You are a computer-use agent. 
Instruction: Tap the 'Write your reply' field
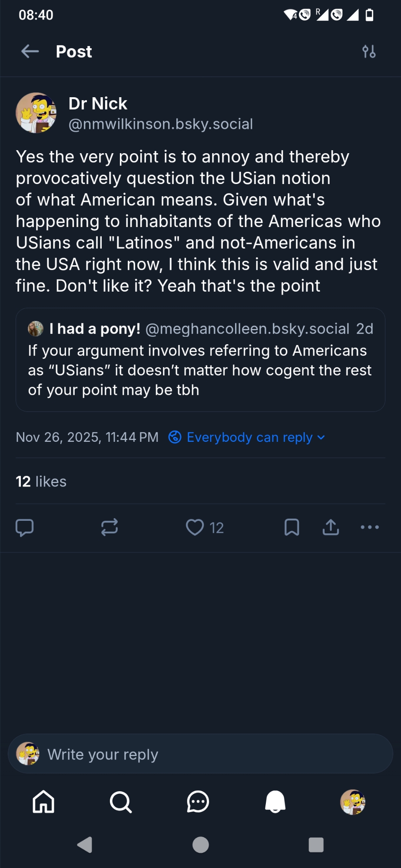200,754
